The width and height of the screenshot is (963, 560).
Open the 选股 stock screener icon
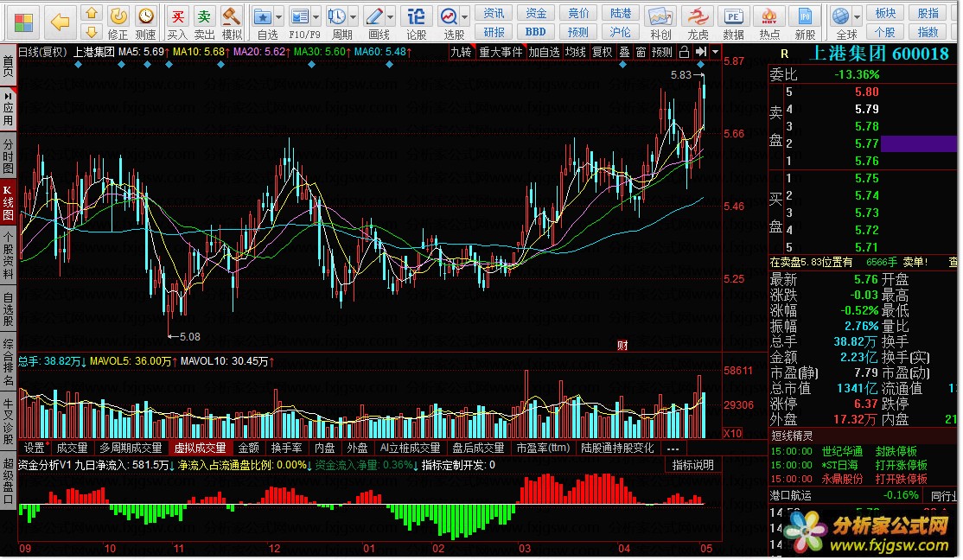click(450, 22)
